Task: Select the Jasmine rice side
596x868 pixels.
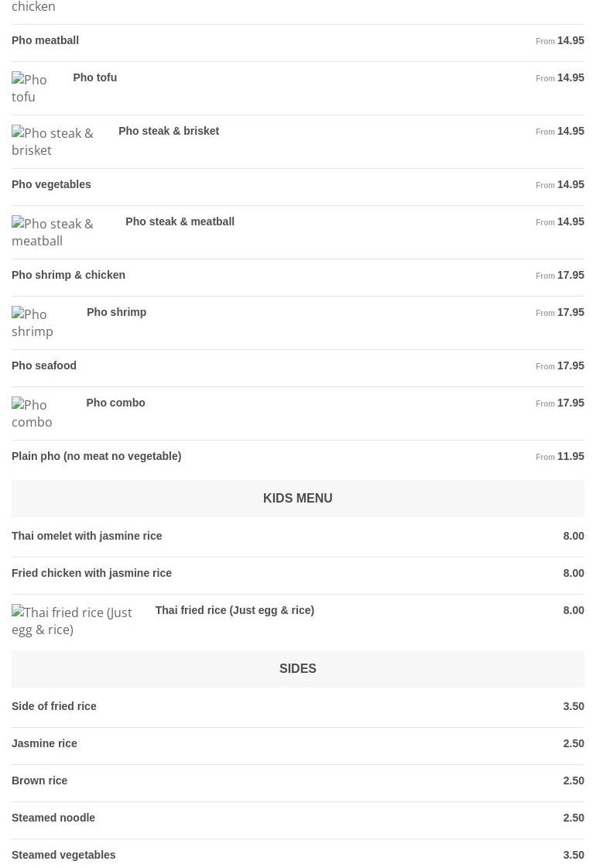Action: pos(45,743)
